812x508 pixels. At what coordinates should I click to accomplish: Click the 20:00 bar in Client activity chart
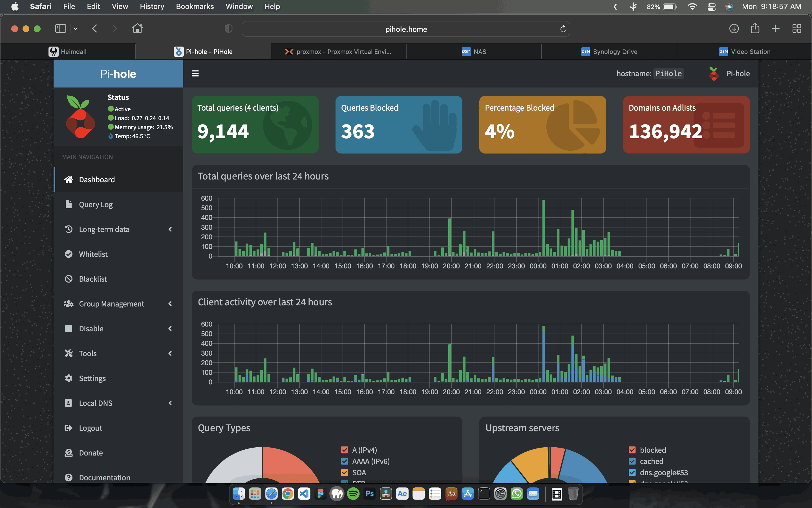pyautogui.click(x=450, y=363)
